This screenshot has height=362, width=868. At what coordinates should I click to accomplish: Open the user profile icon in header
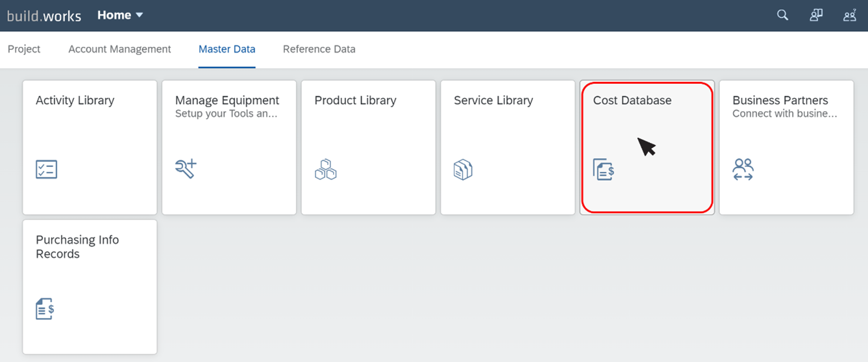(x=849, y=16)
